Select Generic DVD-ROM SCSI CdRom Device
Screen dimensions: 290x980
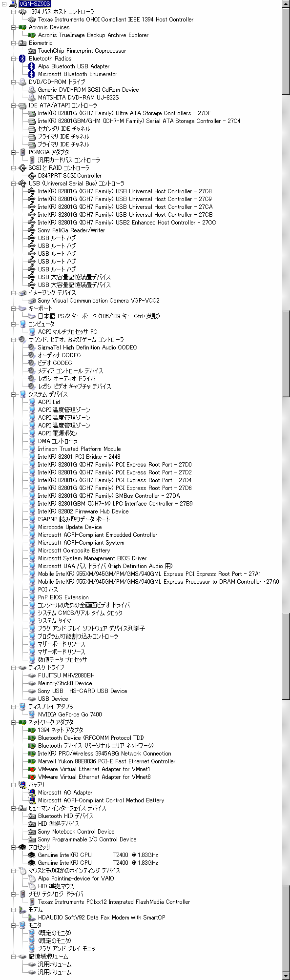pyautogui.click(x=88, y=90)
